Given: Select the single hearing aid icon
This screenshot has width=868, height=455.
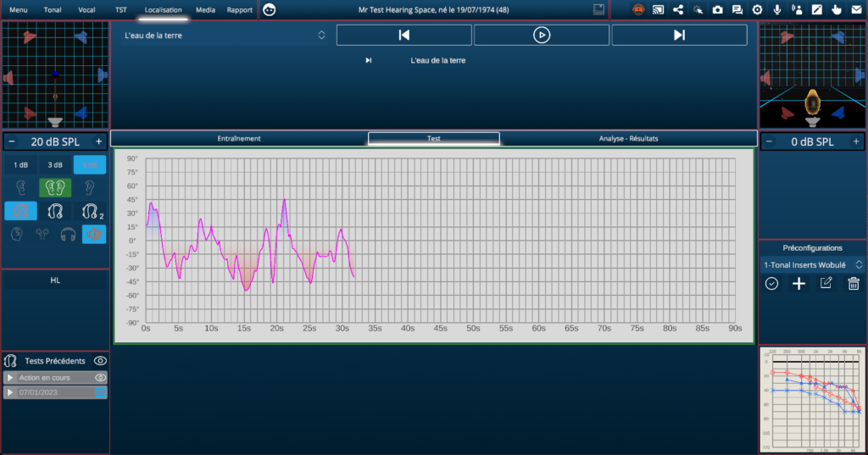Looking at the screenshot, I should click(55, 211).
